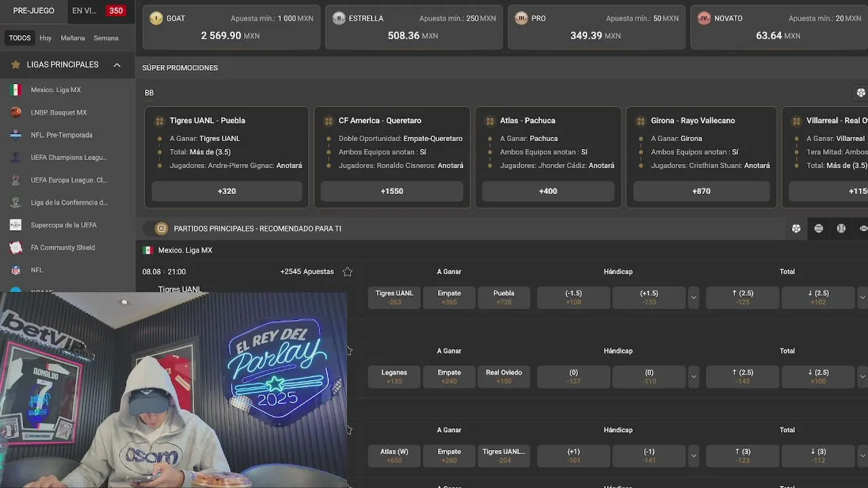Add the +870 Girona - Rayo Vallecano combo
Screen dimensions: 868x488
(x=701, y=191)
